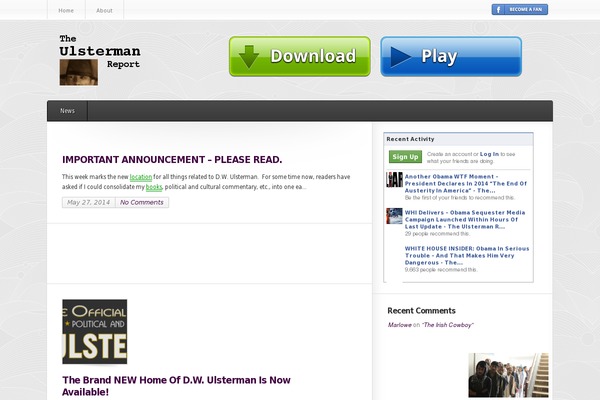Image resolution: width=600 pixels, height=400 pixels.
Task: Click '9,663 people recommend this' text
Action: (x=441, y=269)
